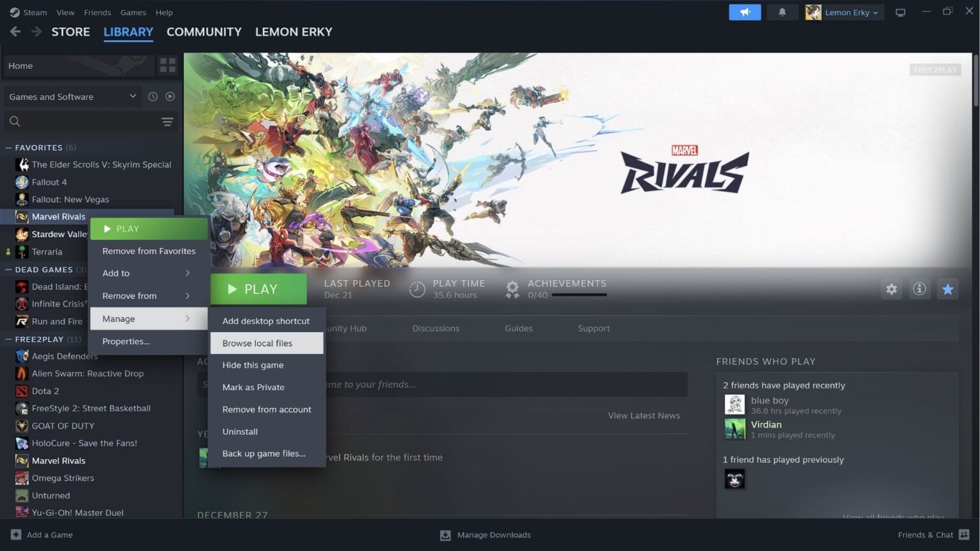Click the blue announcements megaphone icon
The width and height of the screenshot is (980, 551).
click(x=745, y=12)
